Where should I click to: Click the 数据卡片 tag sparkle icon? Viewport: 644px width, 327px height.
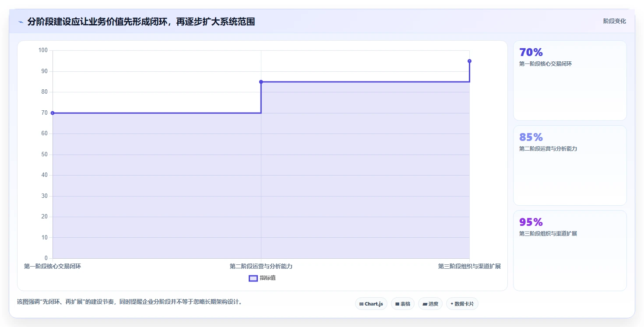pos(452,303)
